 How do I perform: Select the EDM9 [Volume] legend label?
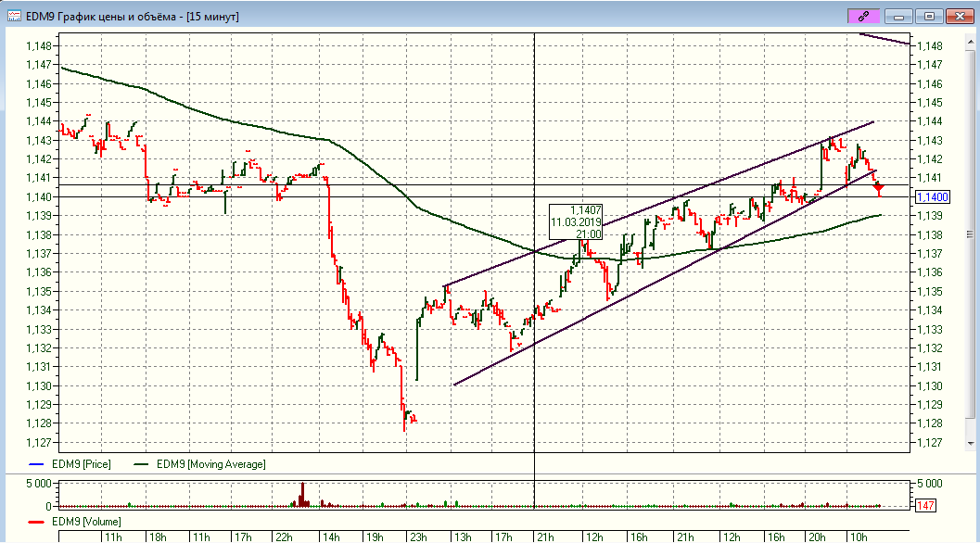coord(86,524)
